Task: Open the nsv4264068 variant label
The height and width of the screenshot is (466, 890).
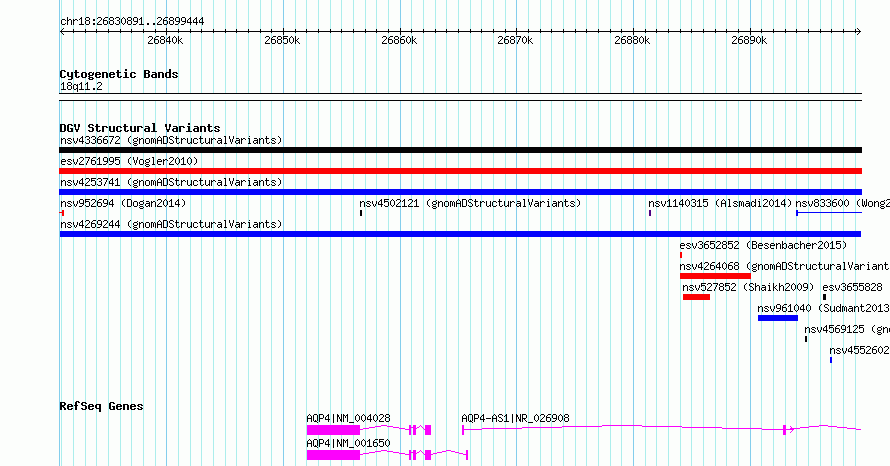Action: click(x=784, y=266)
